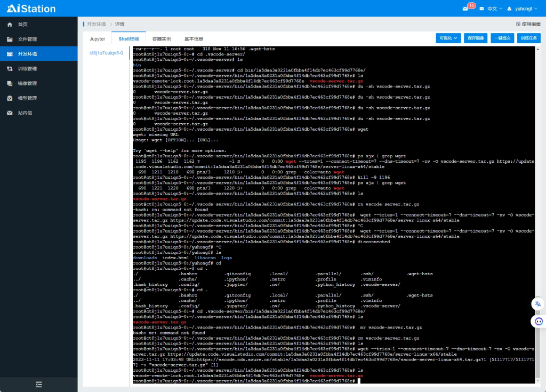Open 文件管理 folder icon in sidebar
The height and width of the screenshot is (392, 546).
(x=10, y=39)
